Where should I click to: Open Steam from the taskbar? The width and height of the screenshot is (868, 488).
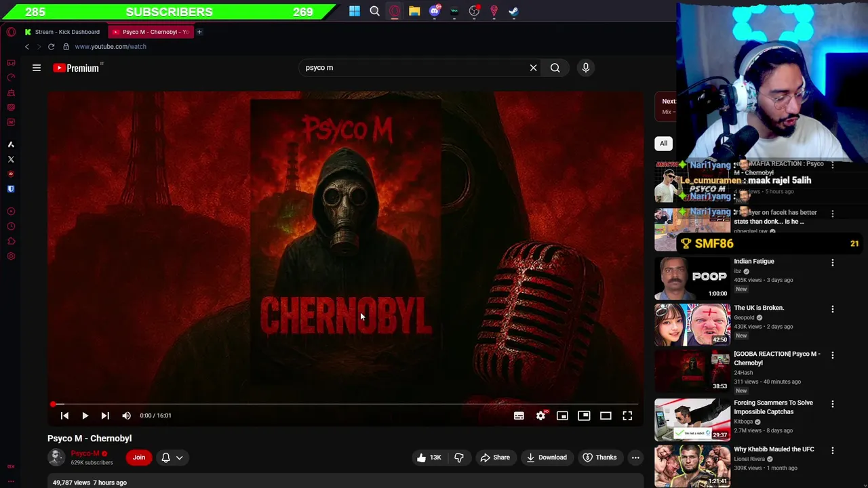pyautogui.click(x=513, y=11)
